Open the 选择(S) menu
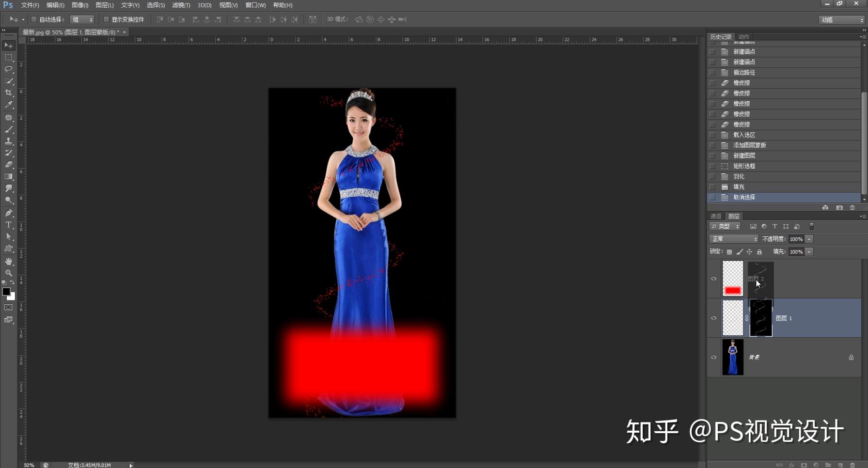Image resolution: width=868 pixels, height=468 pixels. tap(156, 5)
